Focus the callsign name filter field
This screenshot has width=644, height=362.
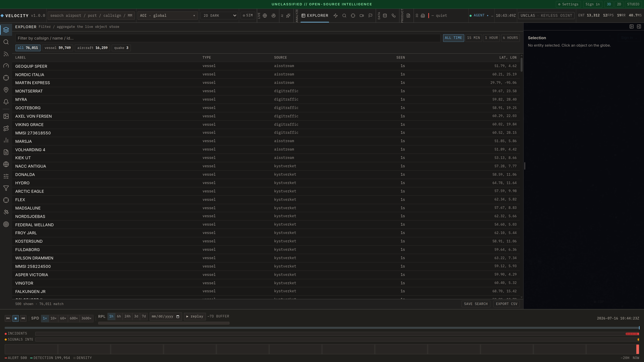point(228,38)
